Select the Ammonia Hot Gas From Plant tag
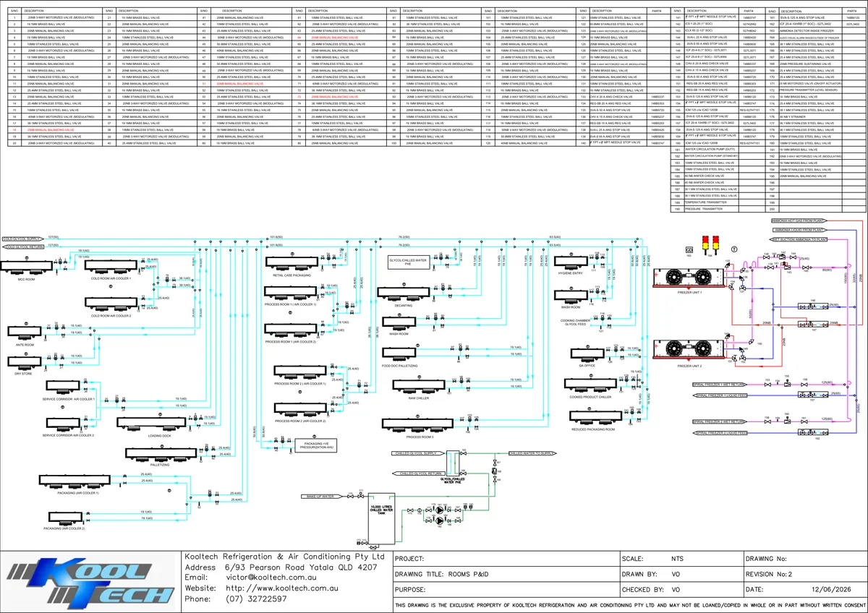This screenshot has width=868, height=613. click(799, 220)
